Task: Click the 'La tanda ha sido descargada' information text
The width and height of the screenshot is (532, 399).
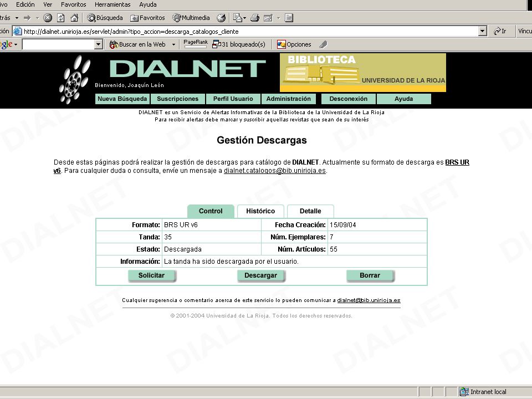Action: click(x=231, y=262)
